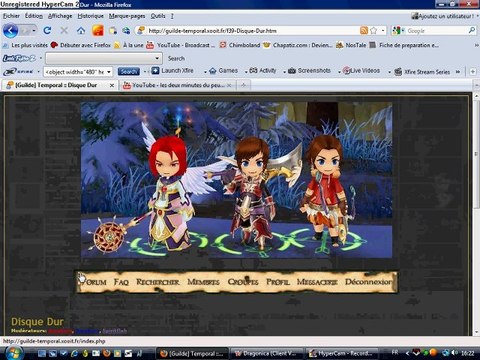480x360 pixels.
Task: Open Fiche de preparation bookmark
Action: pos(404,45)
